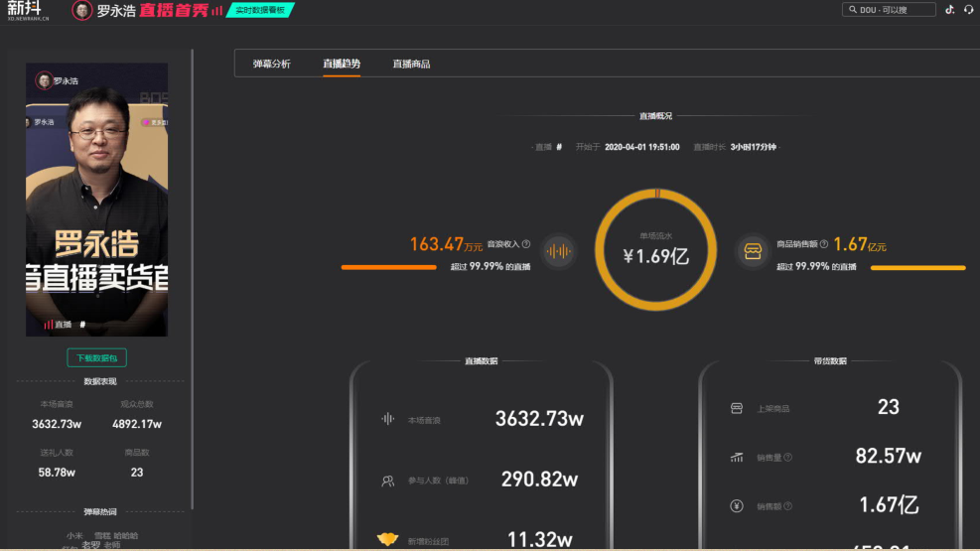Screen dimensions: 980x551
Task: Click the 23 under sidebar 商品数
Action: 137,473
